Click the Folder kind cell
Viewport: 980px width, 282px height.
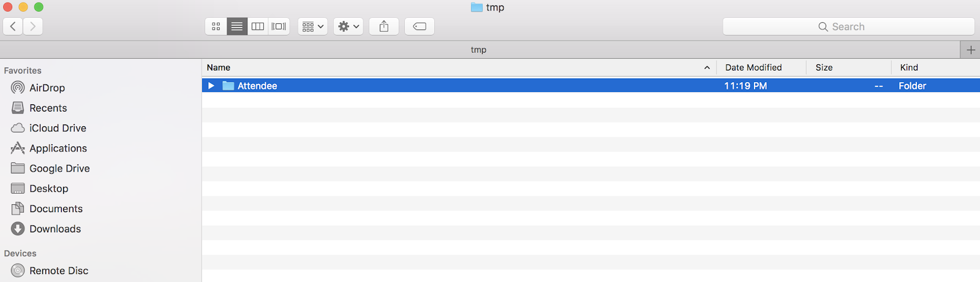pyautogui.click(x=912, y=86)
